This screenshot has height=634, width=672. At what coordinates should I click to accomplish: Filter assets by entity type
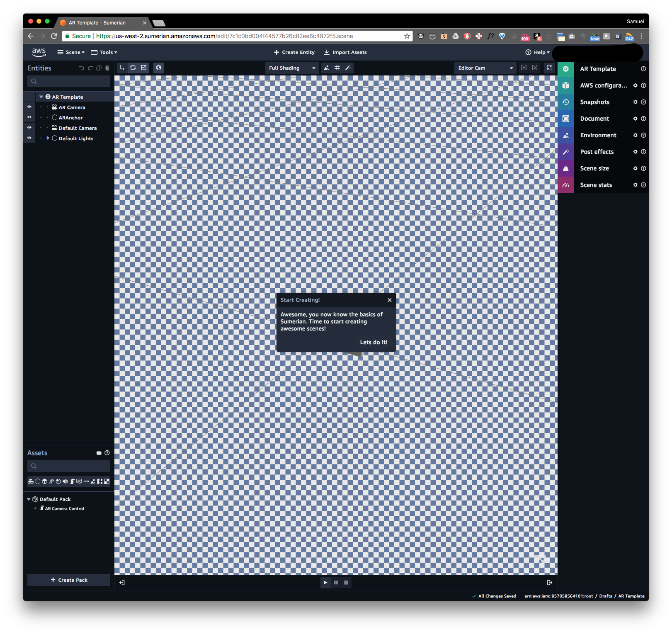click(31, 481)
